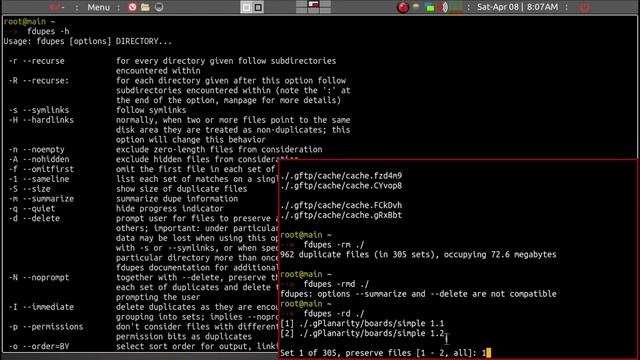This screenshot has height=360, width=640.
Task: Launch the Vivaldi browser icon
Action: (132, 7)
